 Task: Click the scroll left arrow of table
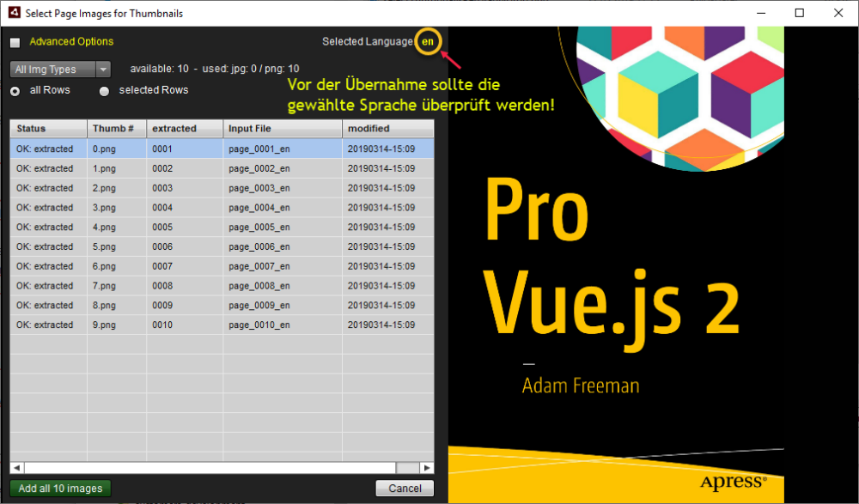[17, 468]
